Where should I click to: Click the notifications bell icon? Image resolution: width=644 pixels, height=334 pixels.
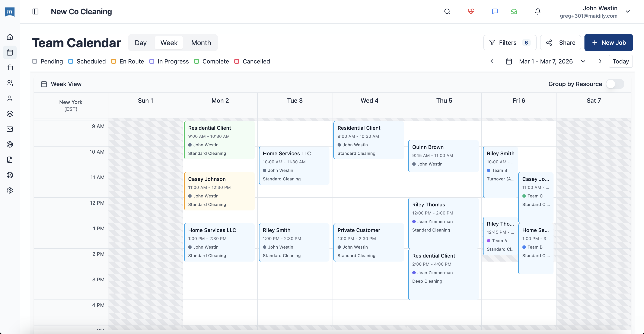(x=538, y=12)
